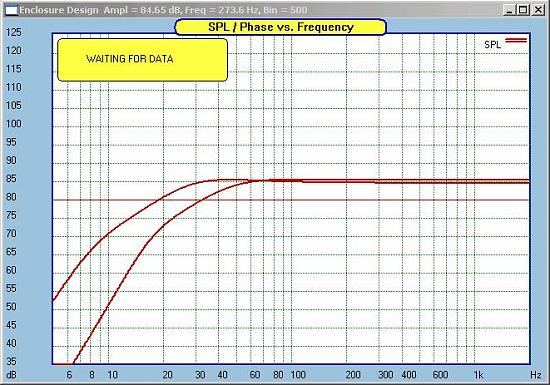Click the '10' frequency axis label
The width and height of the screenshot is (550, 385).
(x=112, y=375)
